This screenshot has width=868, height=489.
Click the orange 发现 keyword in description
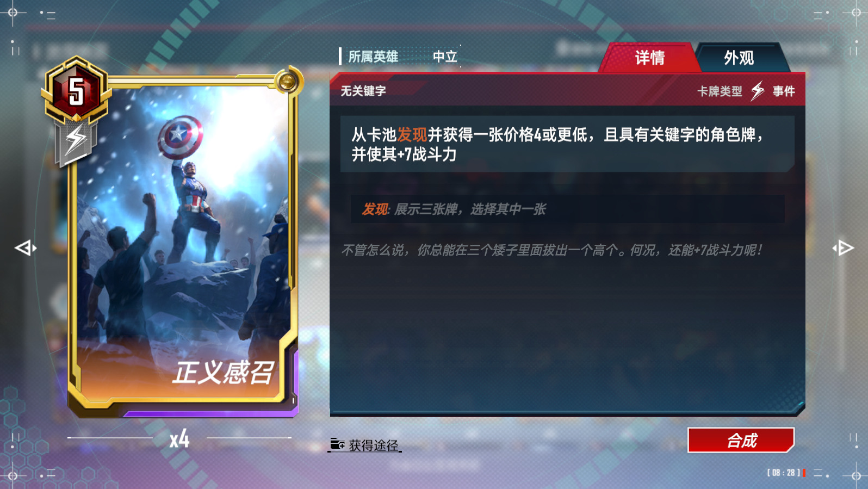point(412,134)
